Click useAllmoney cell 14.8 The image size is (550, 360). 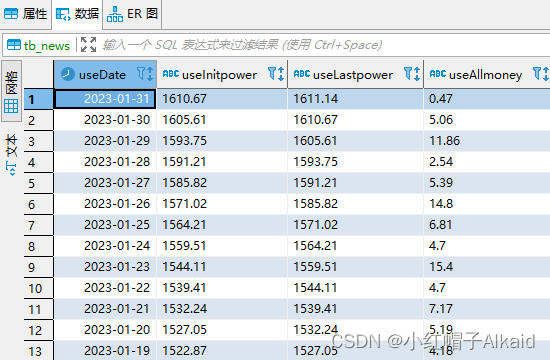(487, 204)
